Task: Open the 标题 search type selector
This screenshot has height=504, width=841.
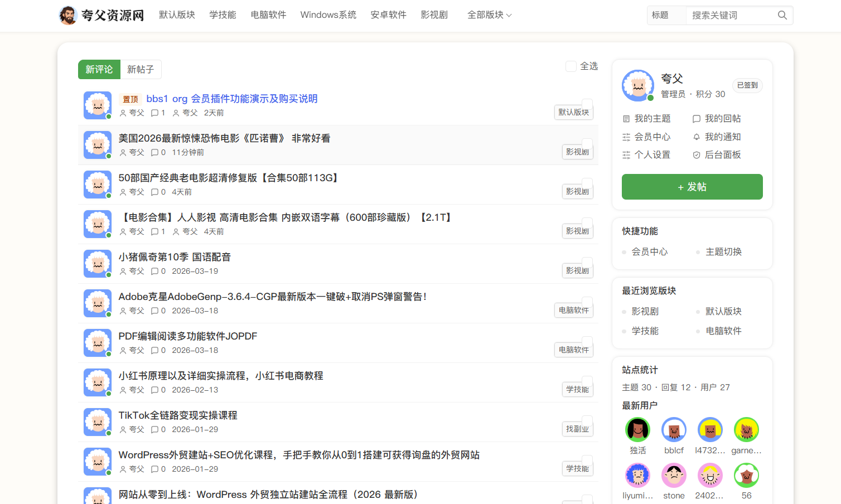Action: pyautogui.click(x=666, y=15)
